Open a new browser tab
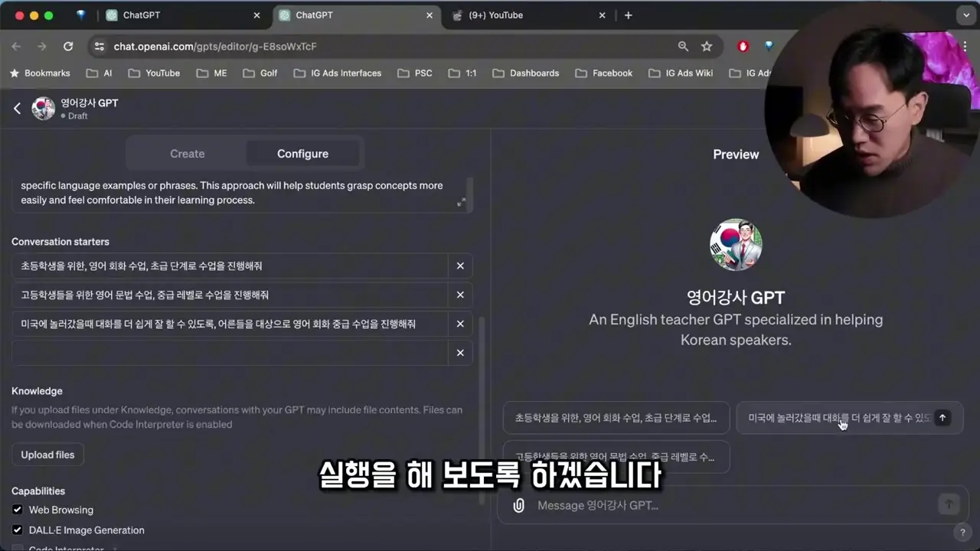980x551 pixels. point(628,15)
